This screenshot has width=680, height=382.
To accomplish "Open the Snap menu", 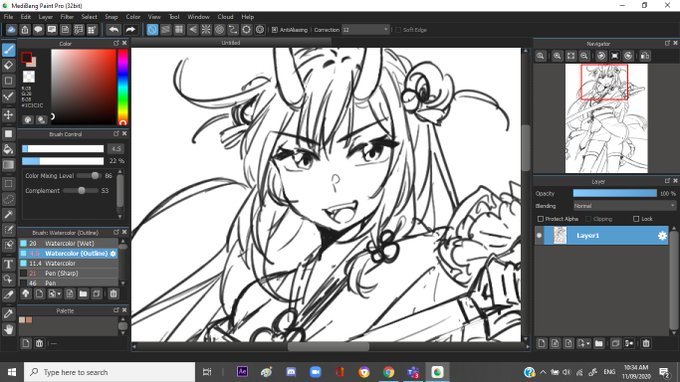I will pos(111,17).
